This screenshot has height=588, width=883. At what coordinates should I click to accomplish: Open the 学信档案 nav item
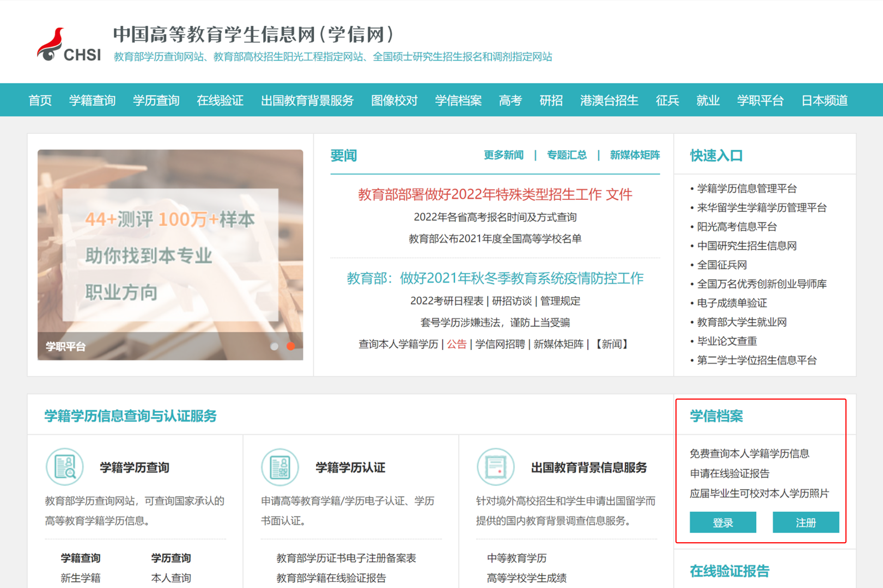458,100
